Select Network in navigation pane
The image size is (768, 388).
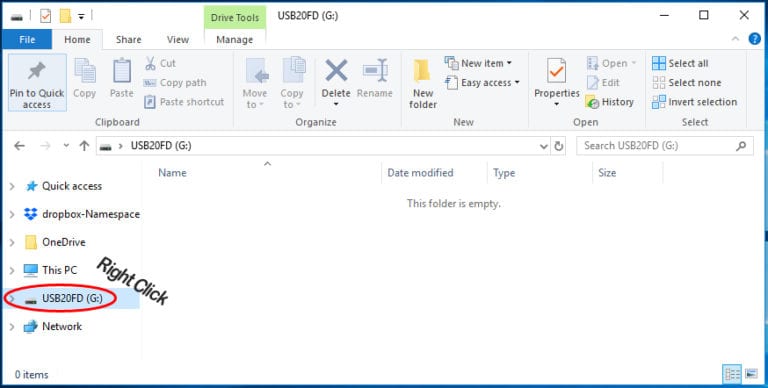(x=62, y=326)
